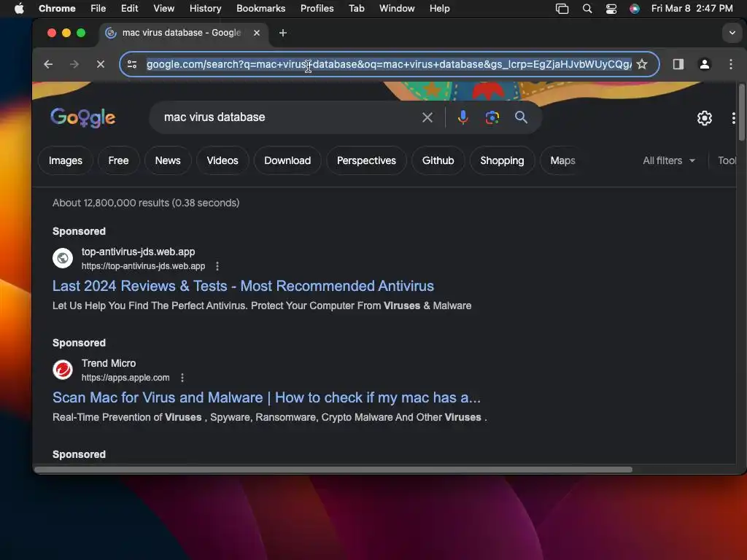Open the Chrome application menu
Image resolution: width=747 pixels, height=560 pixels.
(x=57, y=9)
